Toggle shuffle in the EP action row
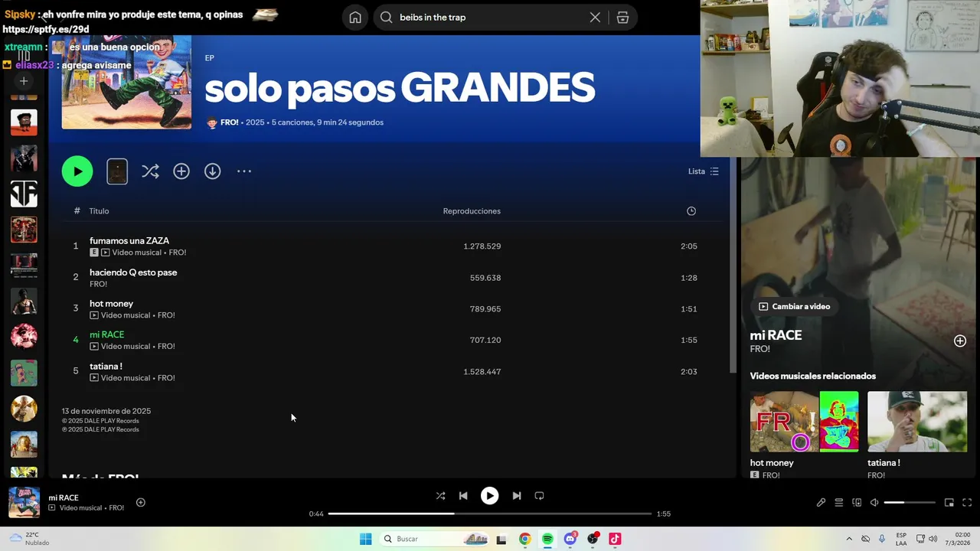The height and width of the screenshot is (551, 980). (150, 171)
